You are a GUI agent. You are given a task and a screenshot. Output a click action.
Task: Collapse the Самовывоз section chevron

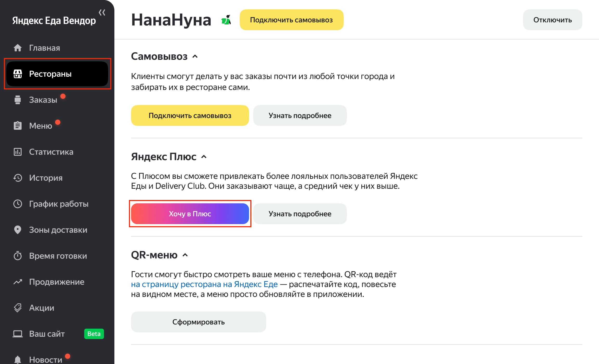195,56
